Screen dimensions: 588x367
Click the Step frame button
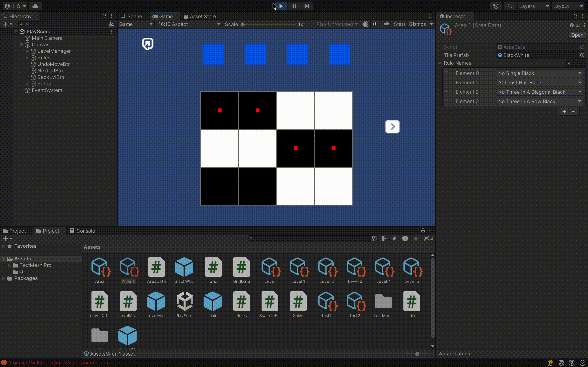[x=307, y=6]
